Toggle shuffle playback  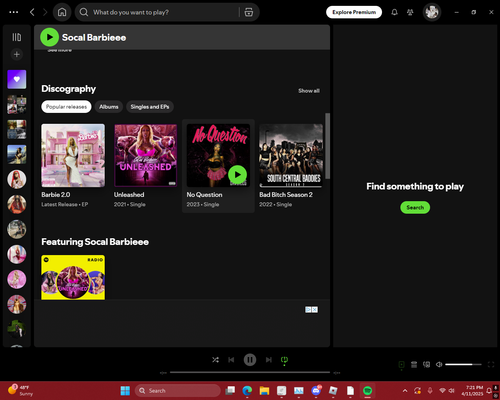click(x=215, y=360)
